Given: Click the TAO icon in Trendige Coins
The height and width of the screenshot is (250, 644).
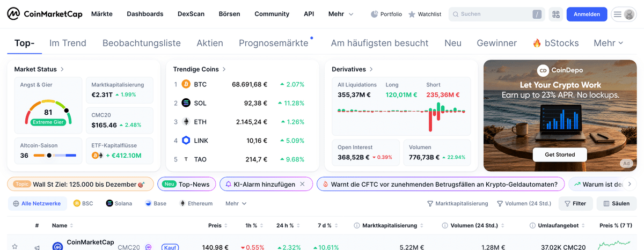Looking at the screenshot, I should pos(186,159).
